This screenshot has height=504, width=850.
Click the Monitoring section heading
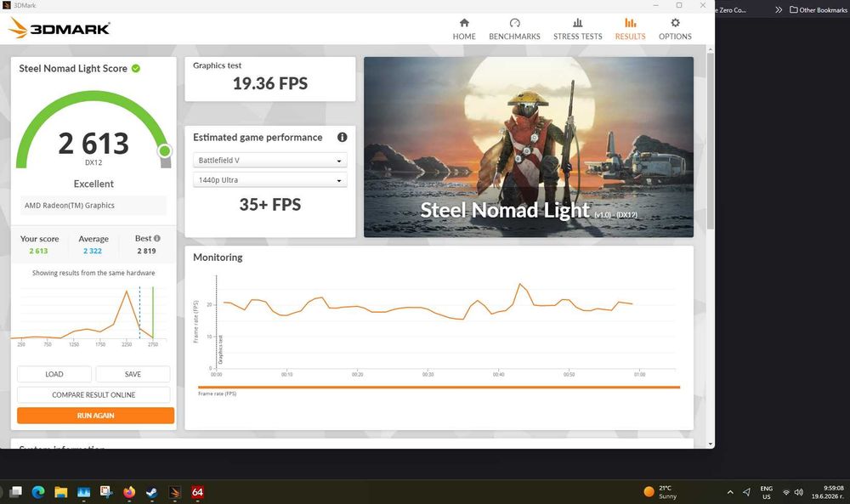[218, 258]
